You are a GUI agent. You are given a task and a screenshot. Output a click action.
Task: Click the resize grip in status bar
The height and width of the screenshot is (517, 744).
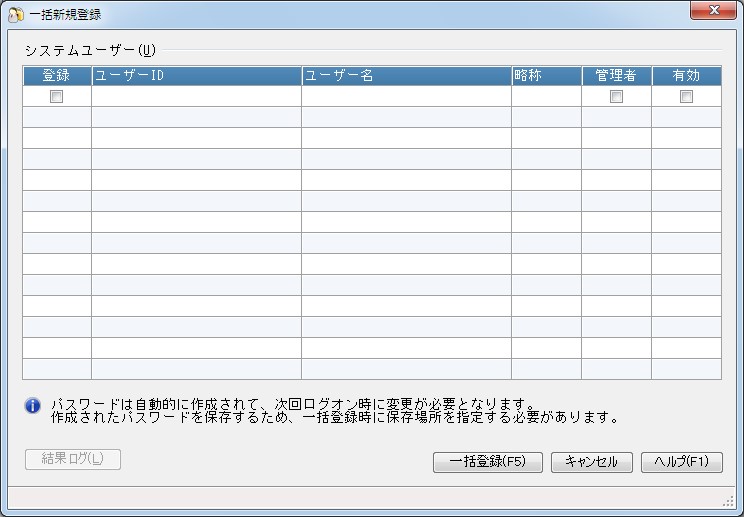[728, 501]
